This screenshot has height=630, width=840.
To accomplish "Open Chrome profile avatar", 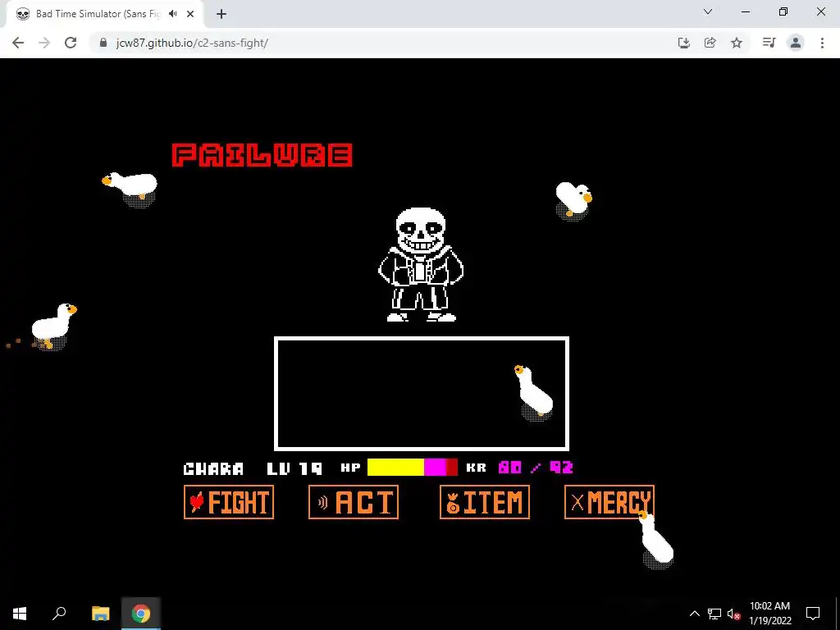I will point(796,43).
